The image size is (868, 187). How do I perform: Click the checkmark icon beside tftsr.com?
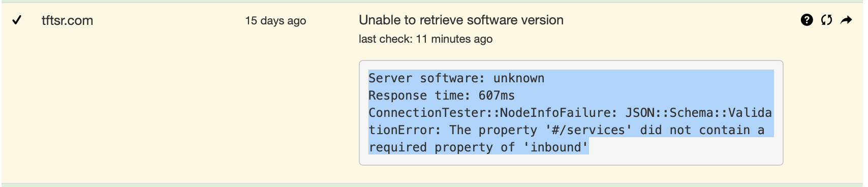click(17, 20)
